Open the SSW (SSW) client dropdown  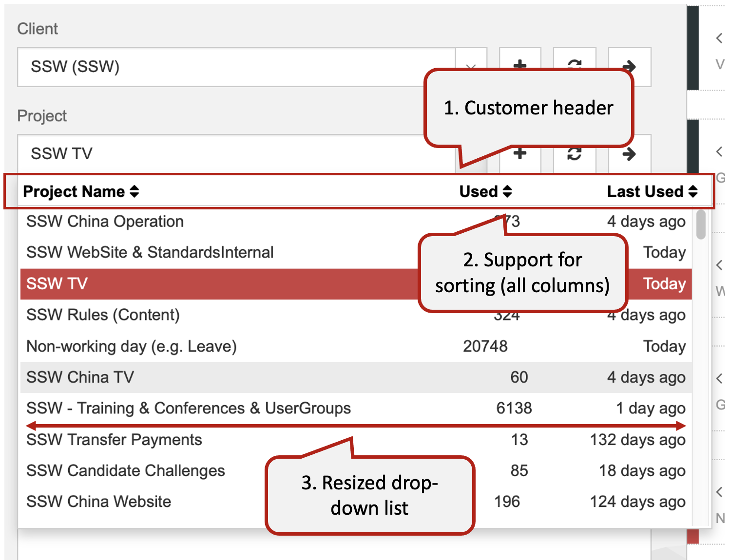tap(234, 67)
